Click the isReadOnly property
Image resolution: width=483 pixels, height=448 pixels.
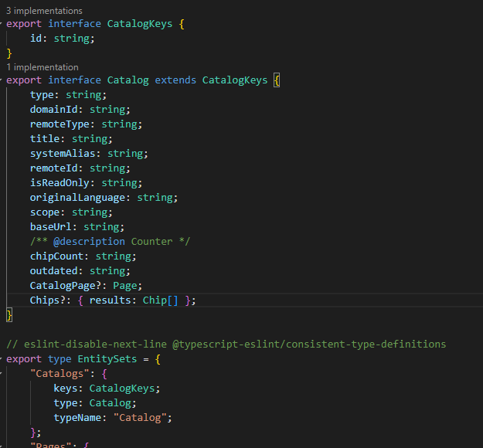click(60, 182)
